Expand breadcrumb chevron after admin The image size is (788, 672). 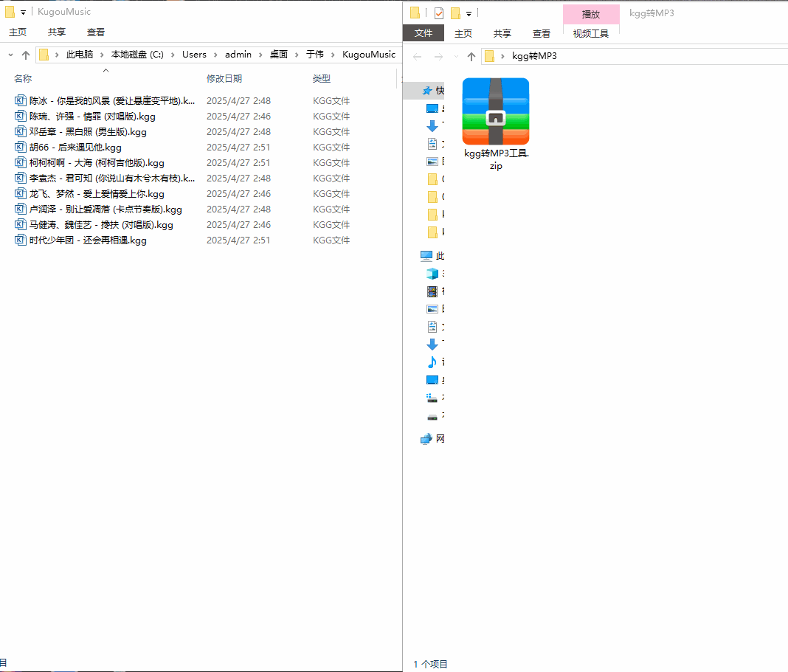260,55
